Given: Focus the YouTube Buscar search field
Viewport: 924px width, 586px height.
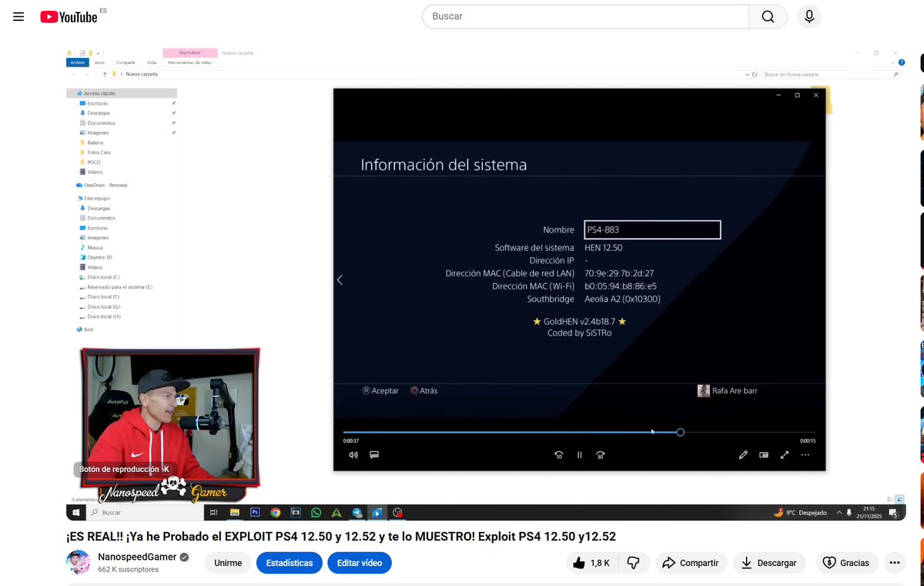Looking at the screenshot, I should [585, 16].
